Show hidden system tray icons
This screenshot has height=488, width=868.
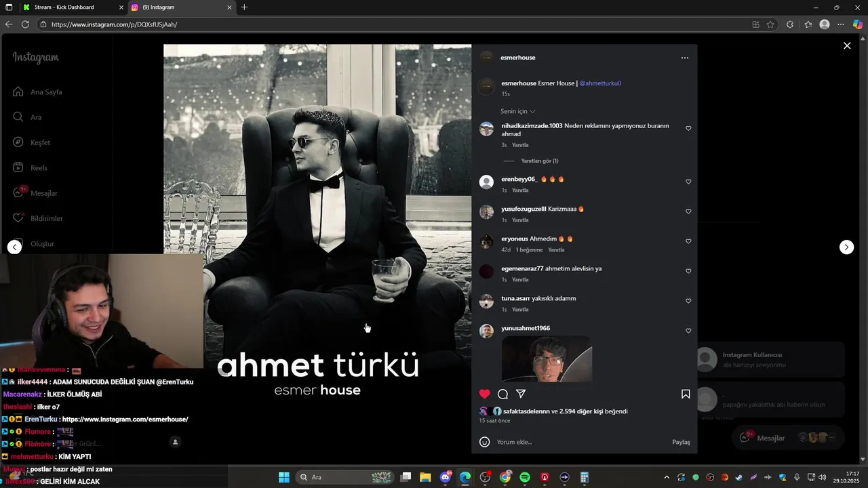(667, 477)
